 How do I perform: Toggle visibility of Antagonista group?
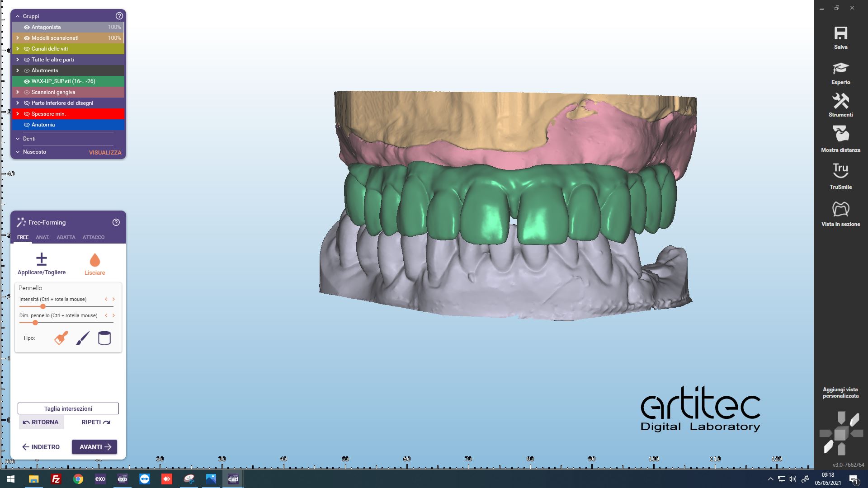pyautogui.click(x=27, y=27)
